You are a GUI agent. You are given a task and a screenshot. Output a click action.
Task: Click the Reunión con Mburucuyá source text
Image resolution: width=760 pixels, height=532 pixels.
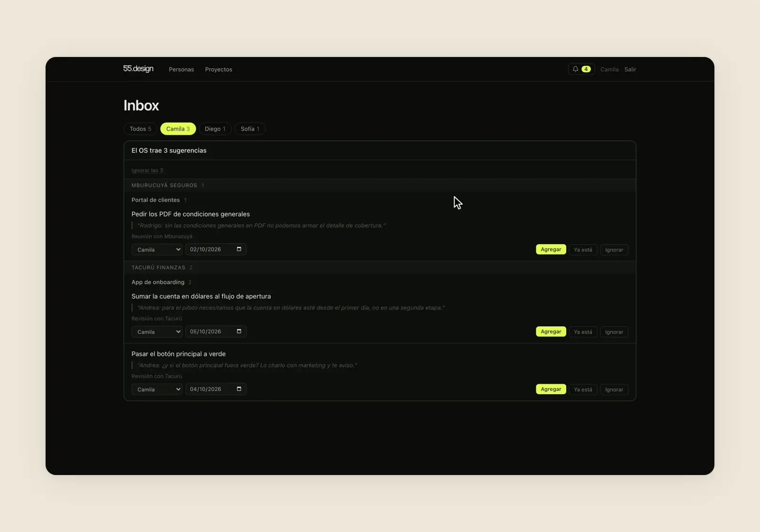[162, 237]
